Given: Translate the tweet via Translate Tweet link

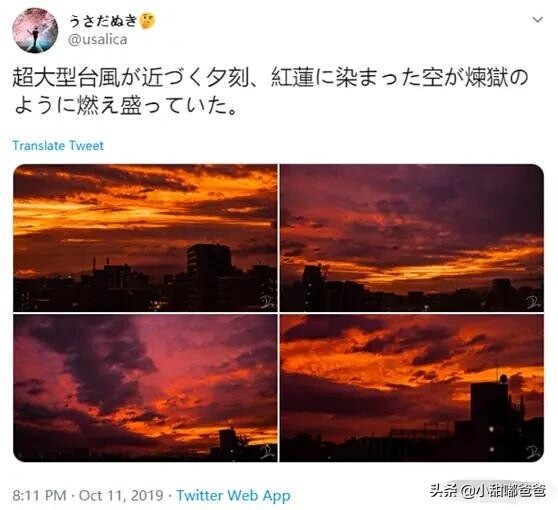Looking at the screenshot, I should [58, 146].
